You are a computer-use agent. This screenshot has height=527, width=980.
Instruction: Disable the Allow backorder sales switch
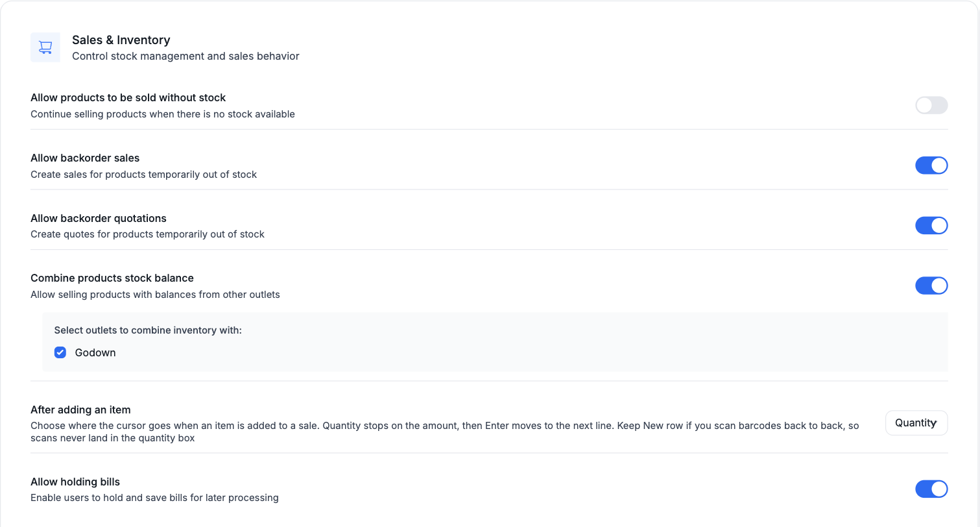pyautogui.click(x=931, y=165)
